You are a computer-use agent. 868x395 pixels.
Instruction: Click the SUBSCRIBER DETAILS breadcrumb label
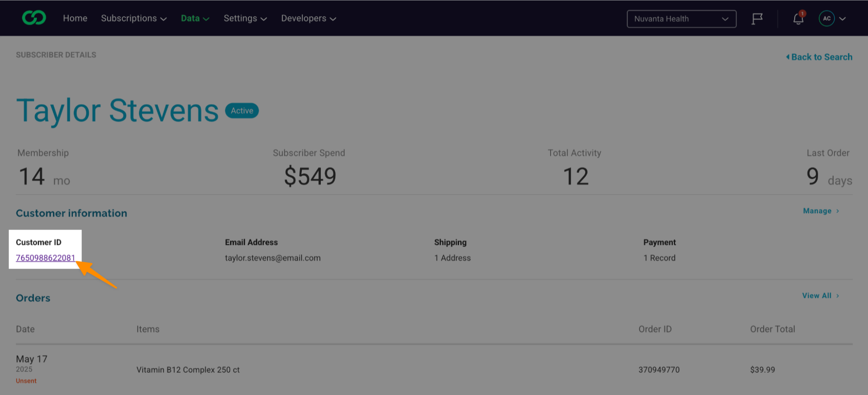56,55
